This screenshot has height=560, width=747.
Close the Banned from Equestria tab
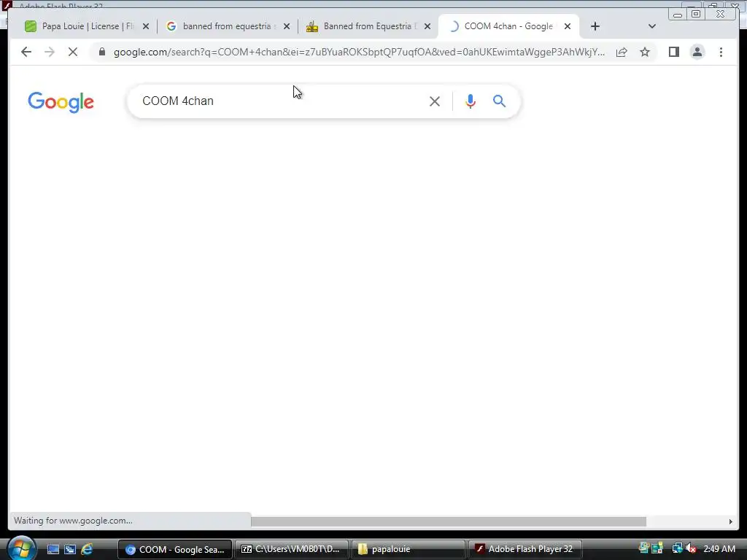427,26
